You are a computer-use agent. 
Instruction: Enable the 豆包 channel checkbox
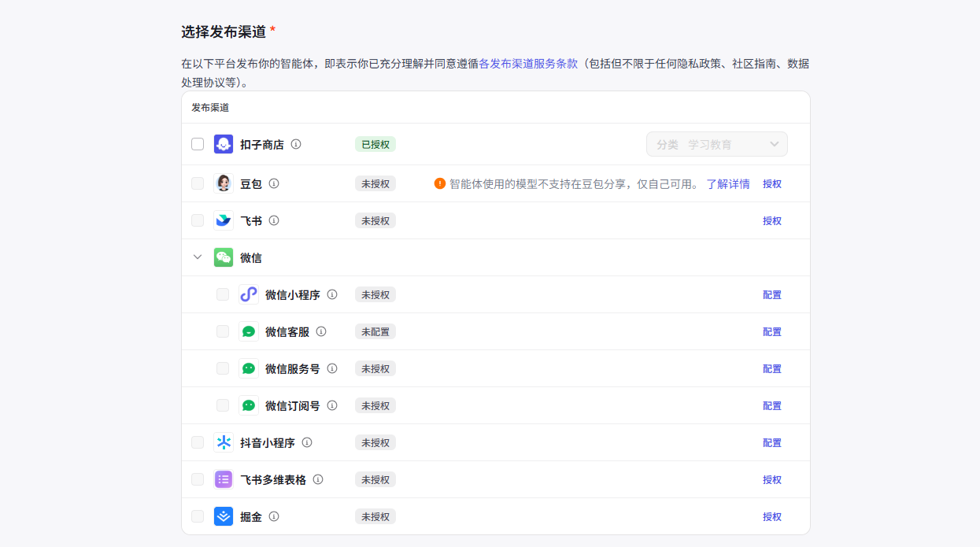(x=197, y=183)
